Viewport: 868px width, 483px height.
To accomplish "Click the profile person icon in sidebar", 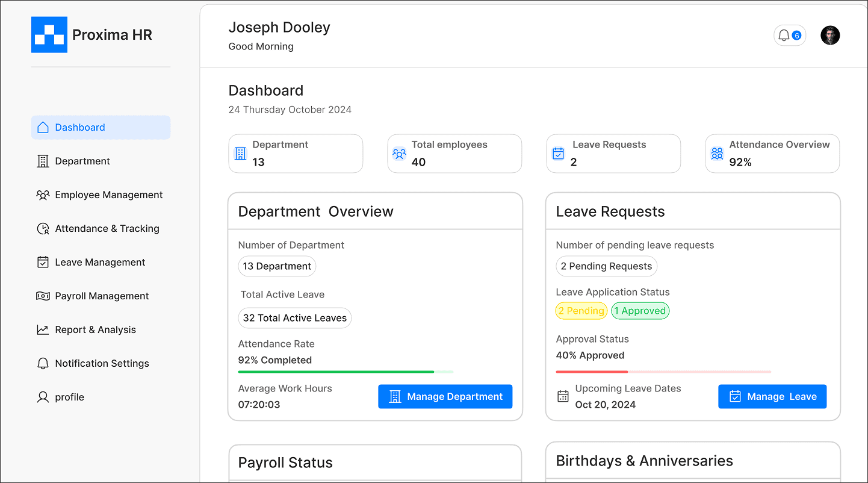I will (x=43, y=397).
